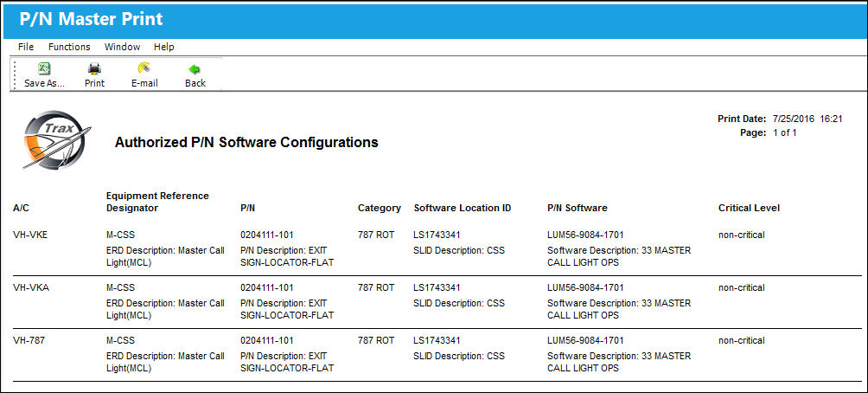Open the Window menu
Screen dimensions: 868x393
pyautogui.click(x=123, y=47)
